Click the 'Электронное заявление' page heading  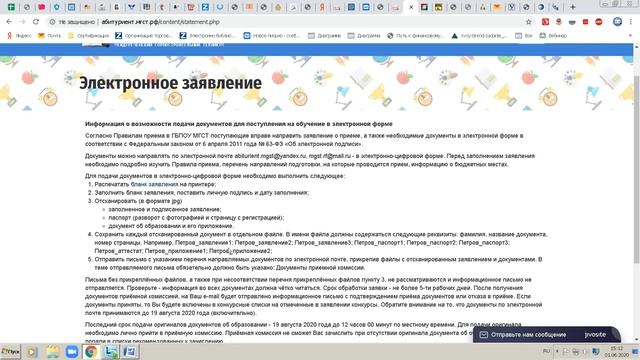[170, 83]
